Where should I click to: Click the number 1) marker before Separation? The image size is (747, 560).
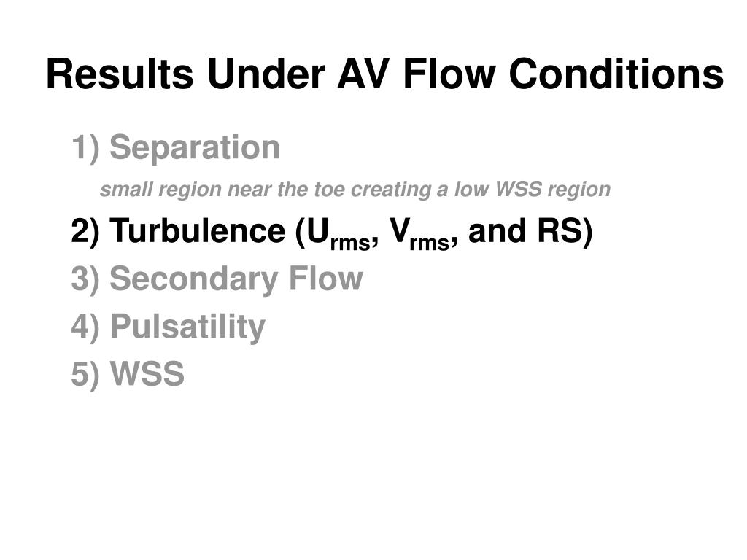tap(85, 147)
